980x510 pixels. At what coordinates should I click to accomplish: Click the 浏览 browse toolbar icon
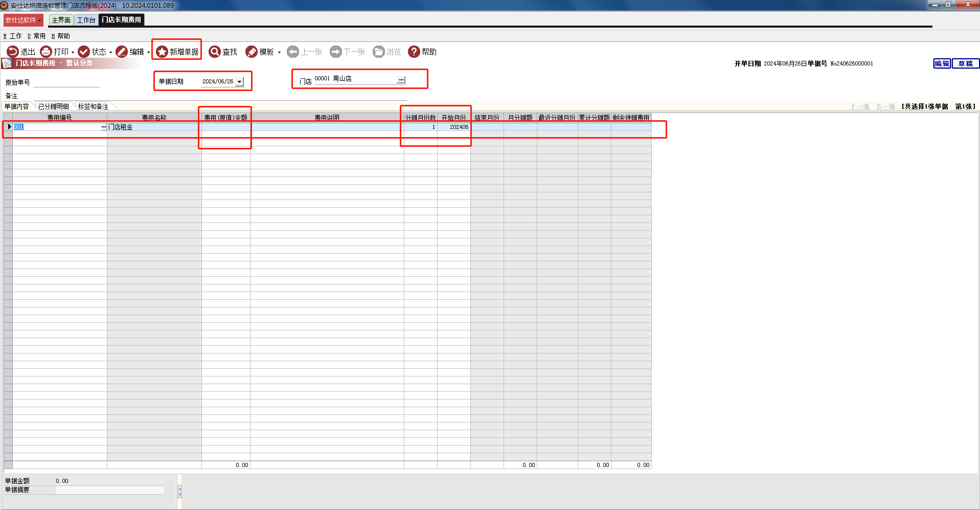(x=379, y=52)
